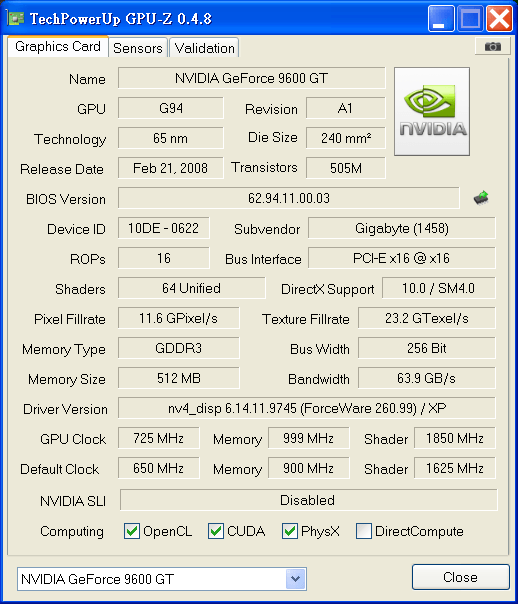Click the ROPs field showing 16
518x604 pixels.
pyautogui.click(x=164, y=258)
